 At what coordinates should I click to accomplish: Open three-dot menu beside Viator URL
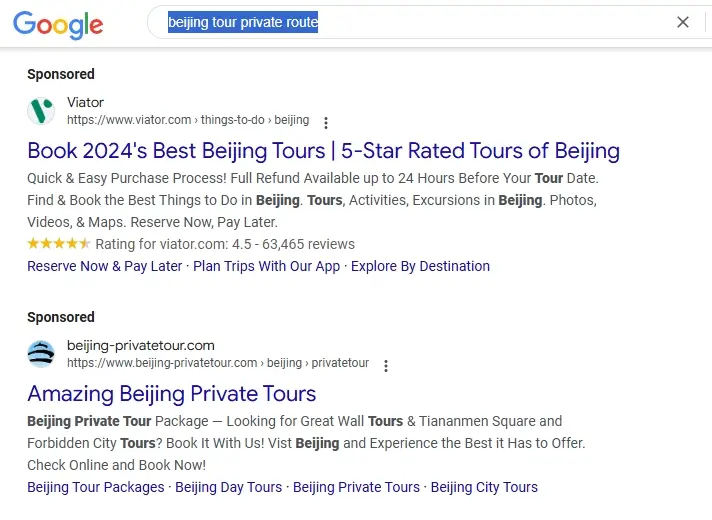coord(326,123)
